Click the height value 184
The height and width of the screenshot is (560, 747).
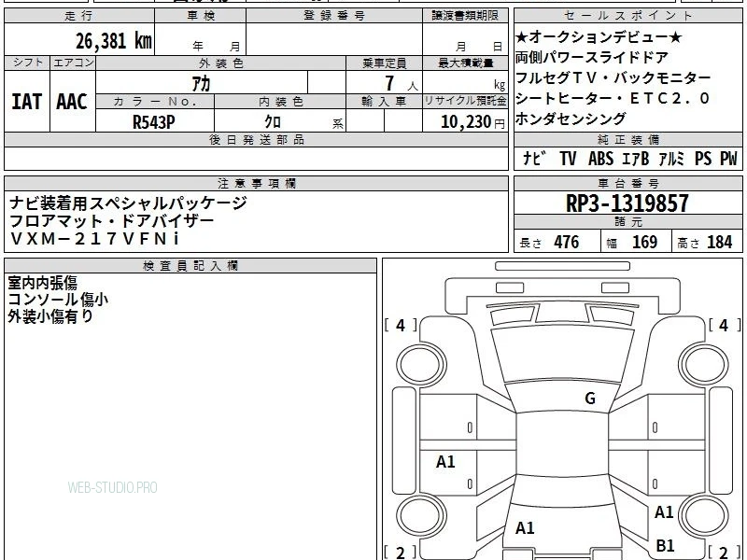[719, 243]
